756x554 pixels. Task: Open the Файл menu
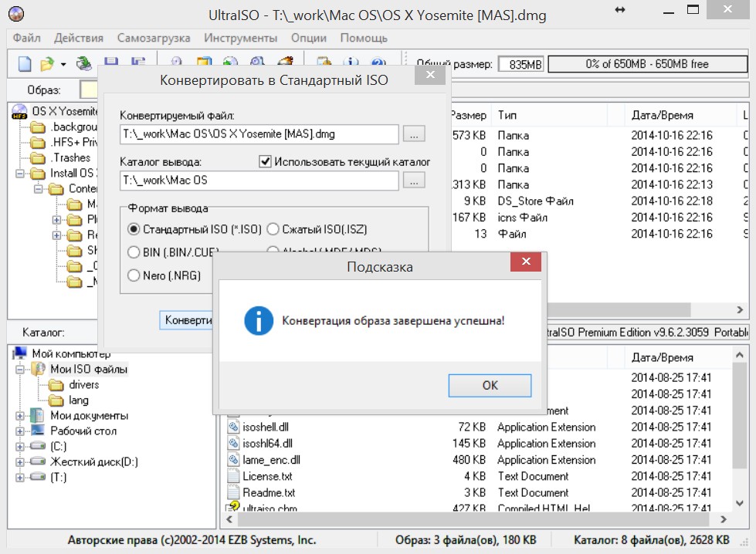26,38
